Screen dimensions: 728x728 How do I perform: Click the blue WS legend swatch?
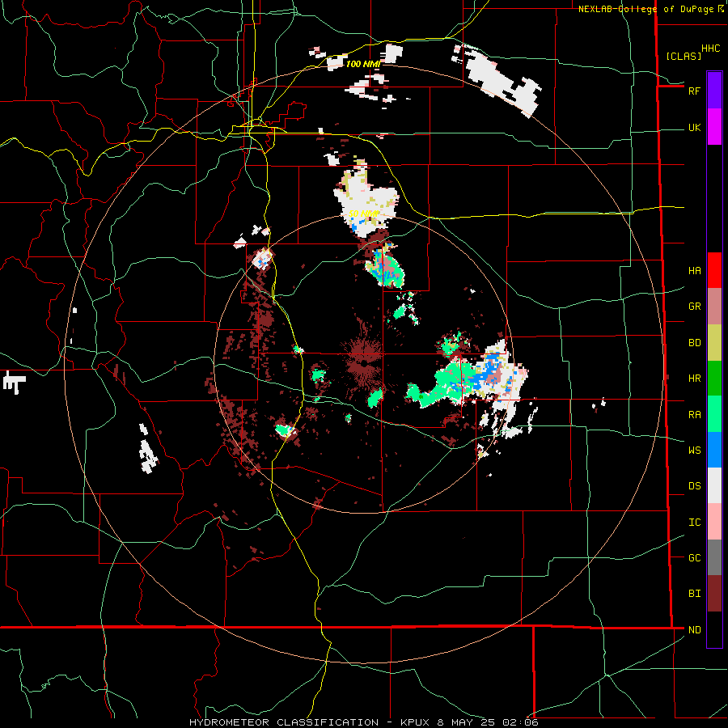pos(714,450)
